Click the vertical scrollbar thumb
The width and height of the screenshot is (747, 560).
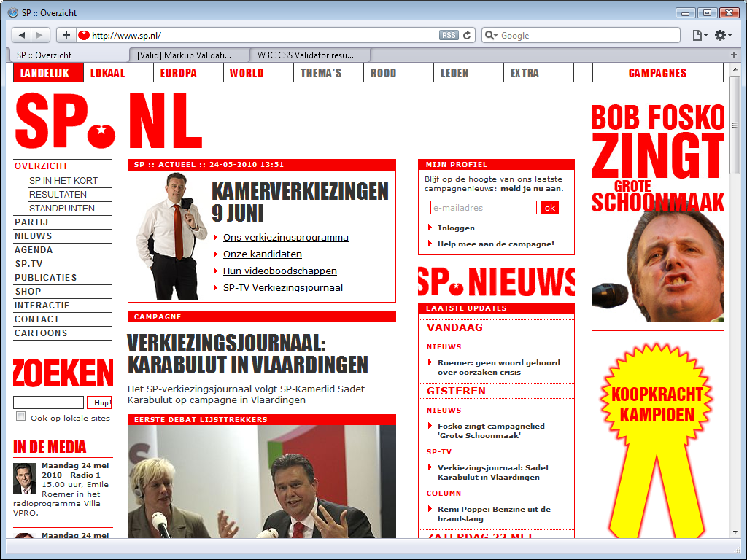point(735,125)
